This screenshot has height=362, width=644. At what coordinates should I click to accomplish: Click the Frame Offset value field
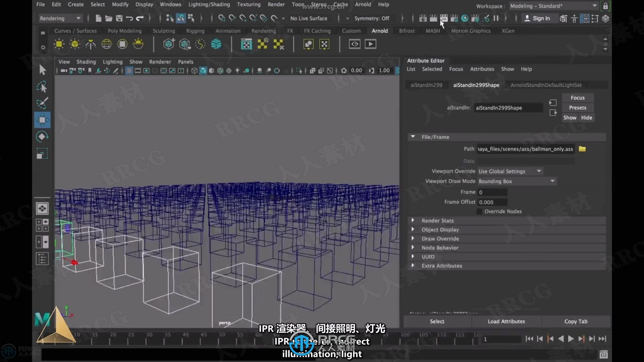(x=492, y=202)
